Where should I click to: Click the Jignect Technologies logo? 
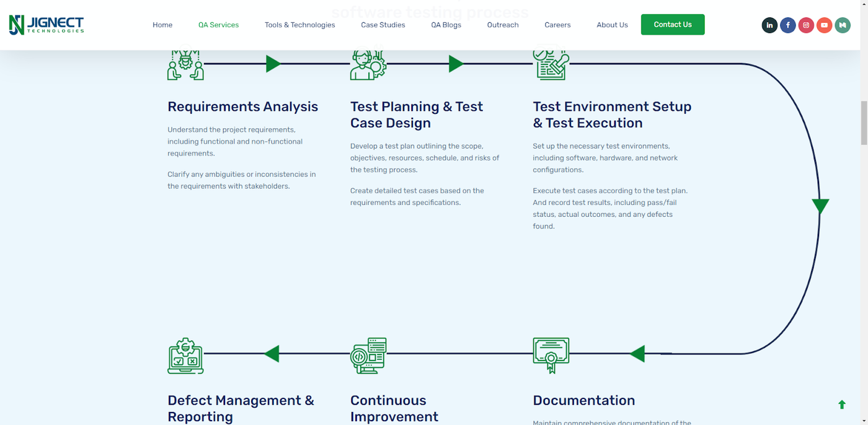tap(46, 25)
